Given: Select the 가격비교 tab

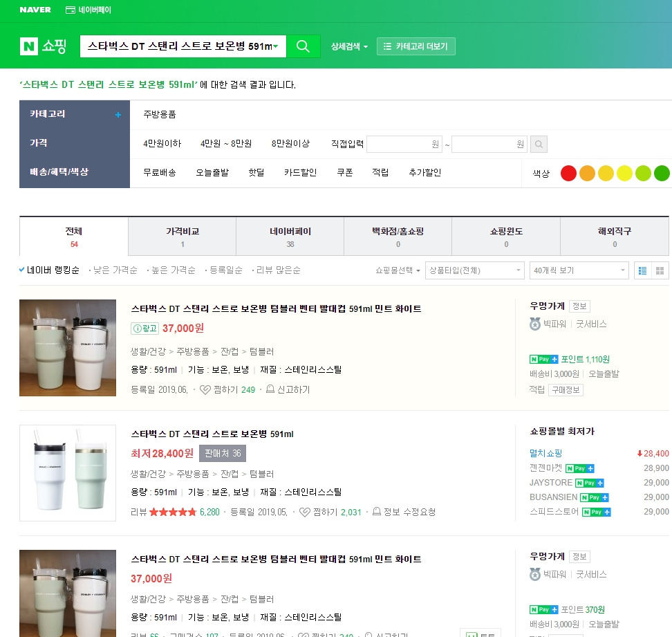Looking at the screenshot, I should tap(182, 237).
